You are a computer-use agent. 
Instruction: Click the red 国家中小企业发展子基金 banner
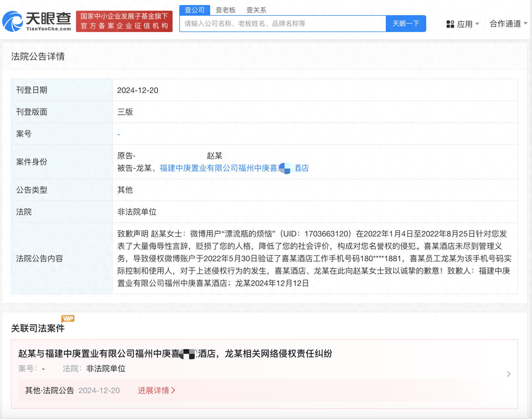click(124, 21)
